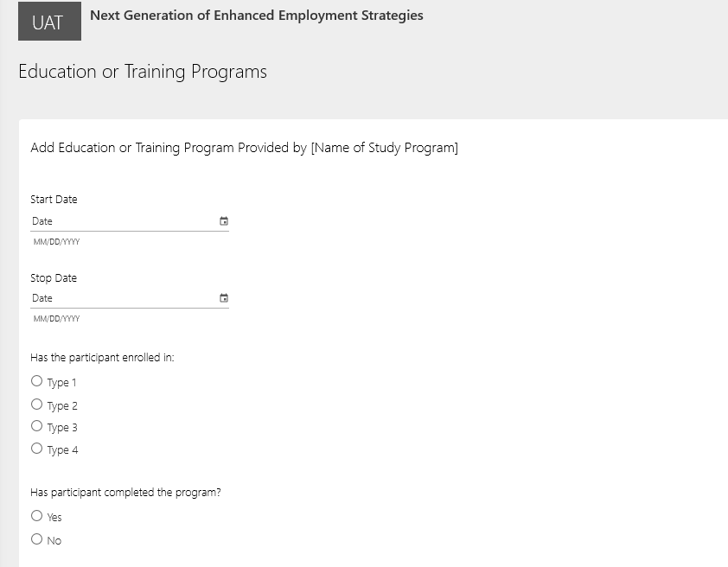Click the Type 2 label text

coord(62,405)
